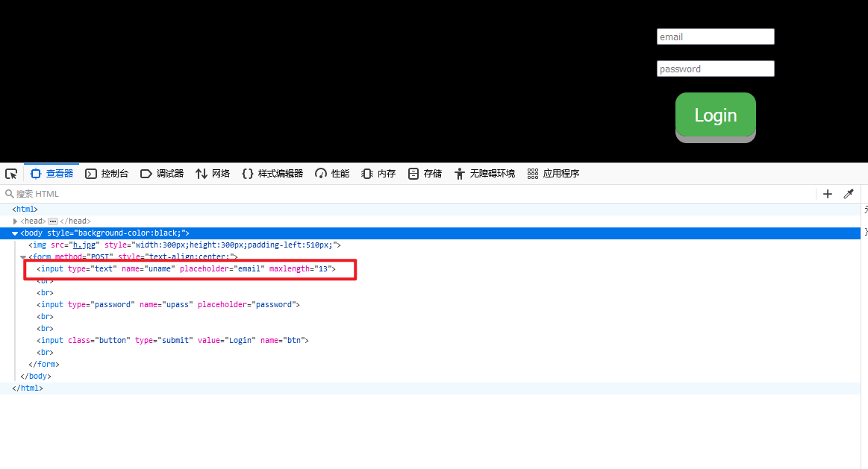Open the 性能 Performance panel
The width and height of the screenshot is (868, 469).
(332, 174)
